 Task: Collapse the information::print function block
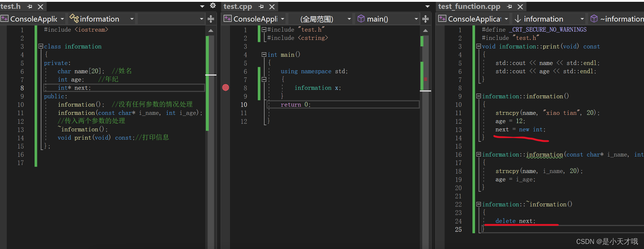(478, 46)
